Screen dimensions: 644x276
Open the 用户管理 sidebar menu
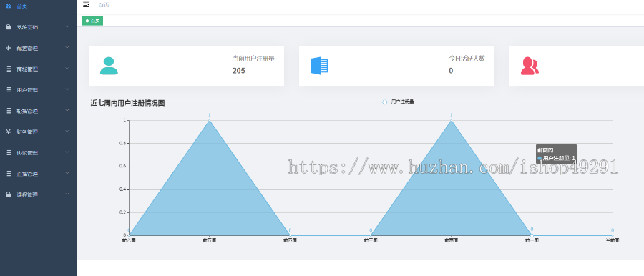pos(38,90)
